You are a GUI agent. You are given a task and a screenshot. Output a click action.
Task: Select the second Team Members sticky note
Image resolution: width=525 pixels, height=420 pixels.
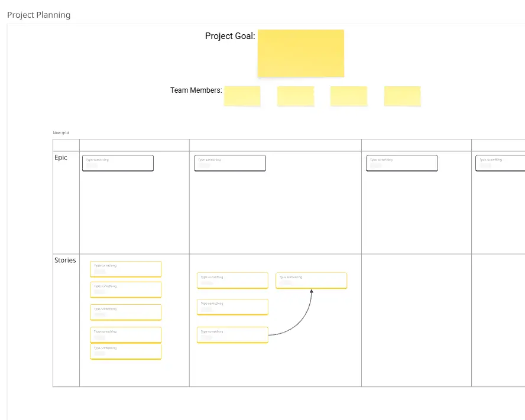pos(295,96)
